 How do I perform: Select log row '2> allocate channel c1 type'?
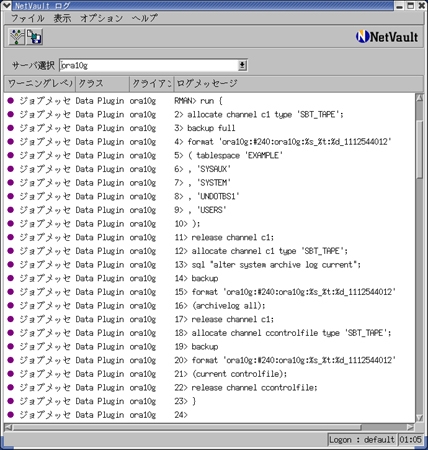[210, 114]
